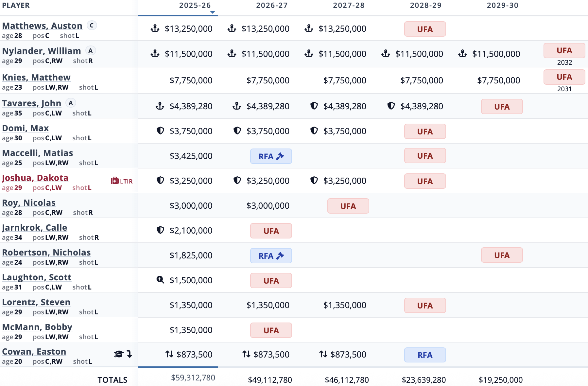Viewport: 588px width, 386px height.
Task: Click up-down arrows icon beside Cowan's 2025-26 salary
Action: [x=169, y=354]
